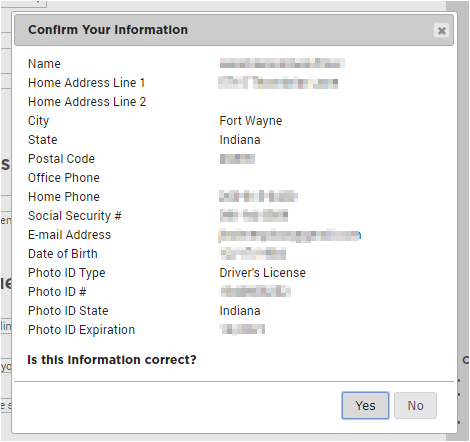Confirm information with the Yes button

pyautogui.click(x=365, y=405)
